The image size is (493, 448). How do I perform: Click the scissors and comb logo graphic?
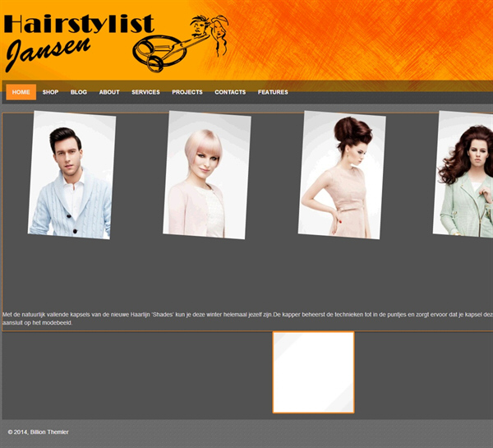[x=181, y=44]
